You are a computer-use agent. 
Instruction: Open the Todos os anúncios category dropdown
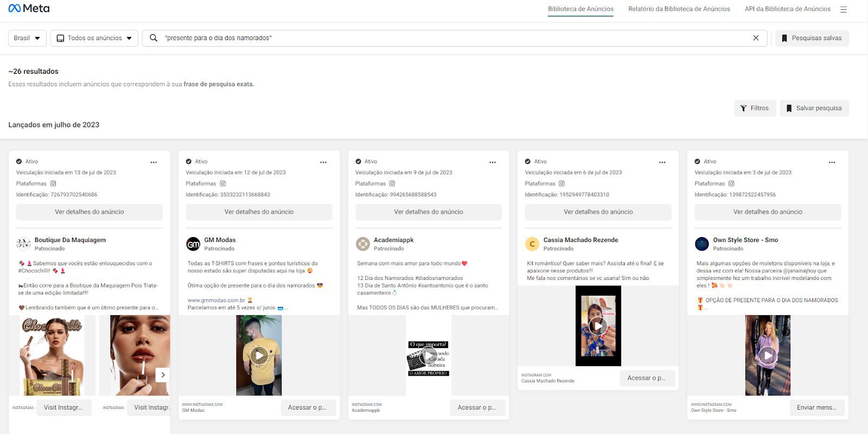(x=94, y=38)
